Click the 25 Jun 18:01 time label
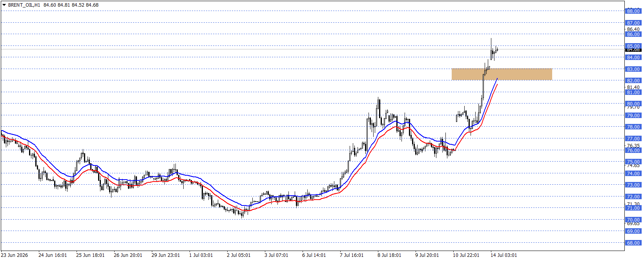 point(90,255)
